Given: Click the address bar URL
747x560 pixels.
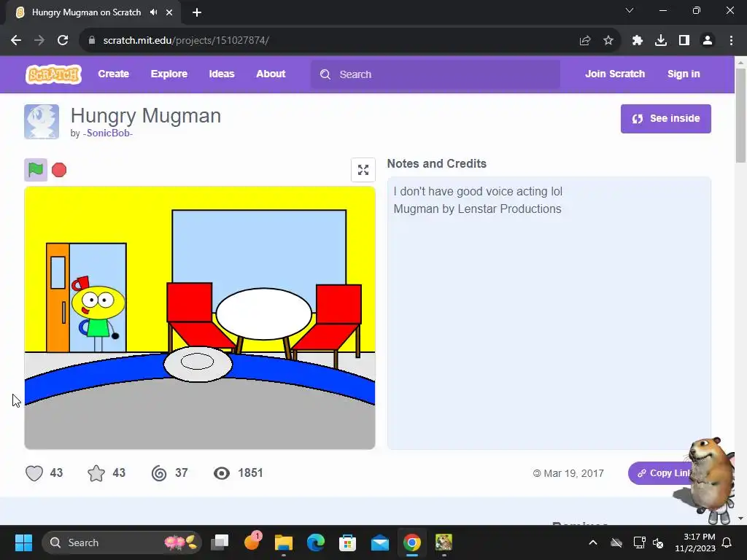Looking at the screenshot, I should pyautogui.click(x=186, y=41).
